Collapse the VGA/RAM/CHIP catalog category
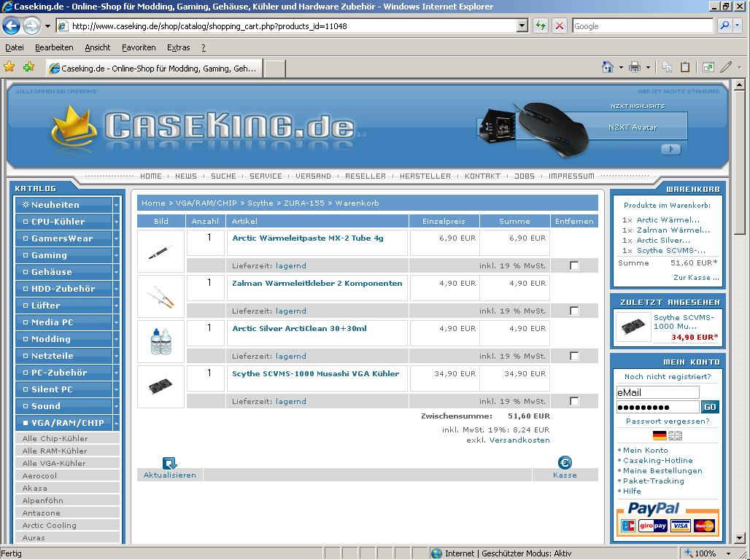Viewport: 750px width, 560px height. (116, 423)
